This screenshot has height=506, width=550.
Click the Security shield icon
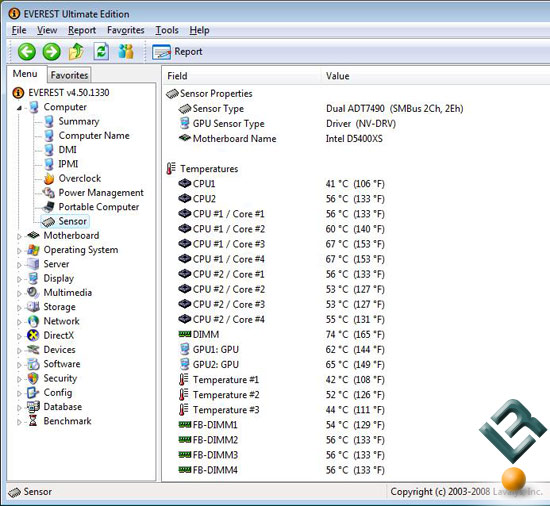tap(33, 378)
